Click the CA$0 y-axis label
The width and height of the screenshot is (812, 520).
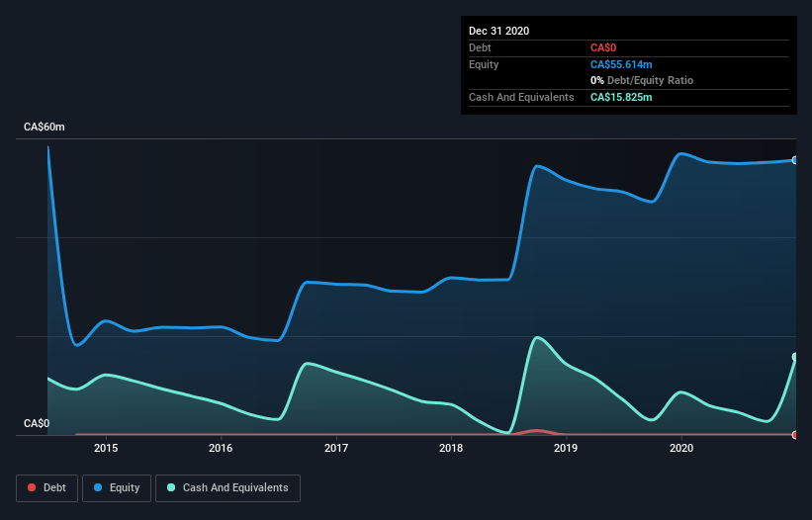tap(37, 423)
